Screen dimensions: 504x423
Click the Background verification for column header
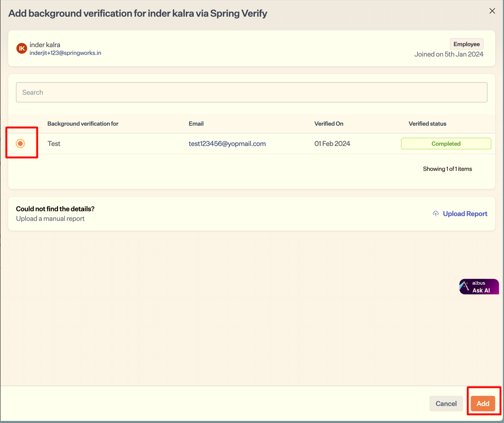83,124
